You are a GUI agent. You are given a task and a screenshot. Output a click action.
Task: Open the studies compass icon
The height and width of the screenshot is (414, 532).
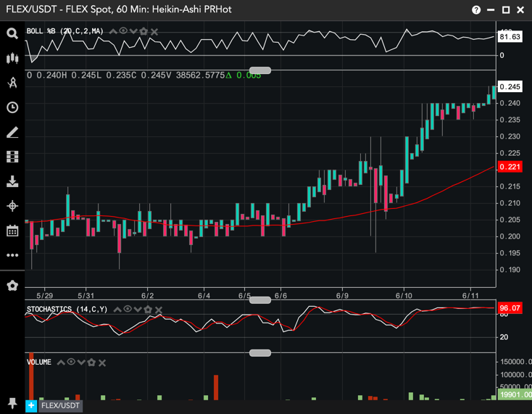[12, 83]
